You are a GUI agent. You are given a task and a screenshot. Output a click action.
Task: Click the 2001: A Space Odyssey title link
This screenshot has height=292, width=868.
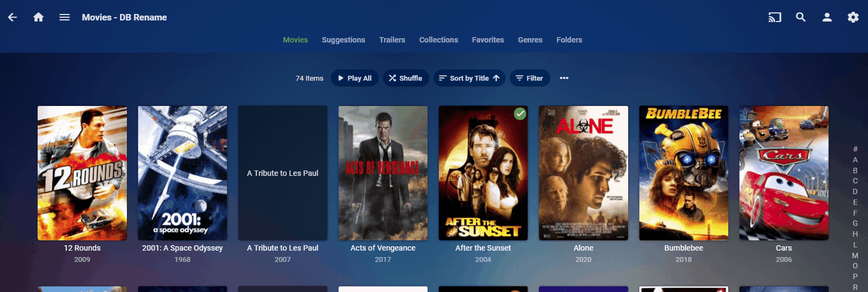click(x=182, y=248)
